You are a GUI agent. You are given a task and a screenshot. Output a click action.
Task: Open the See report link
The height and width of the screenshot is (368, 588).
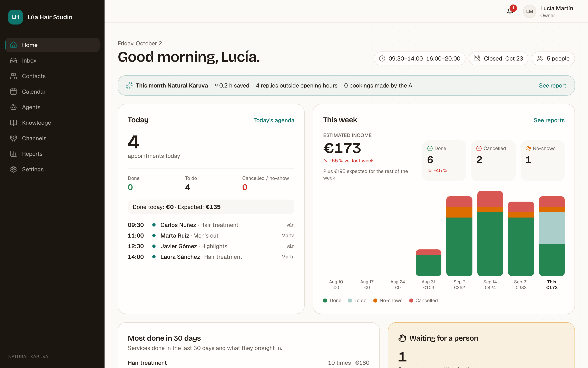pyautogui.click(x=552, y=85)
